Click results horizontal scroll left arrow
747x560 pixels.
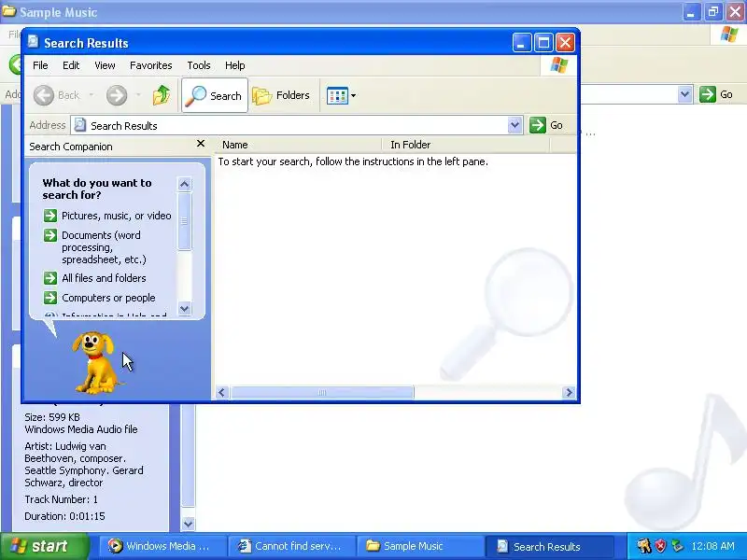[x=222, y=393]
